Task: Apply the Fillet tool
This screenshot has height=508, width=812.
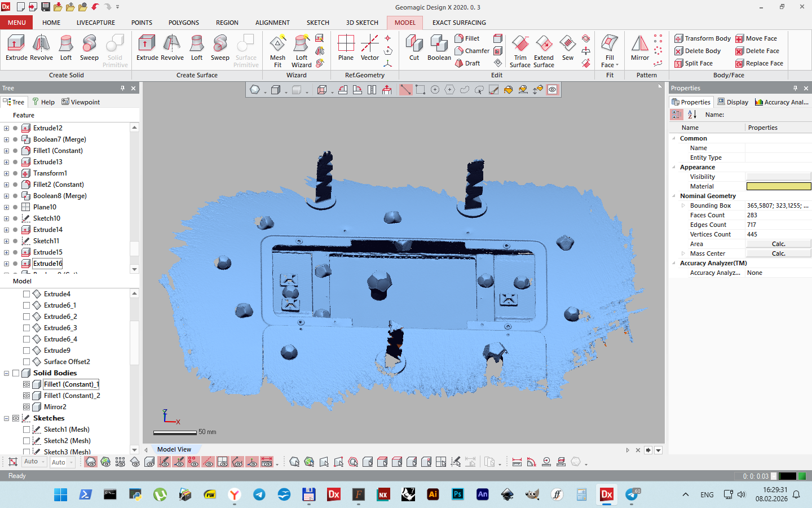Action: point(467,38)
